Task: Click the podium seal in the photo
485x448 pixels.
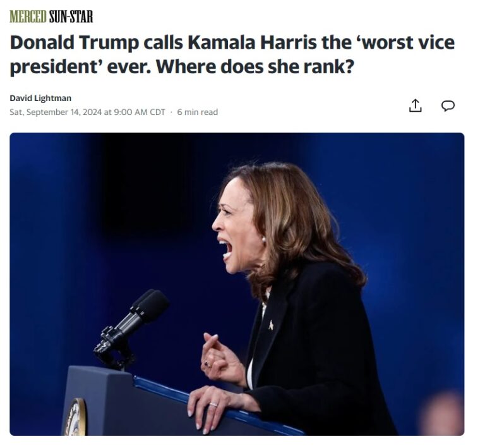Action: click(x=75, y=418)
